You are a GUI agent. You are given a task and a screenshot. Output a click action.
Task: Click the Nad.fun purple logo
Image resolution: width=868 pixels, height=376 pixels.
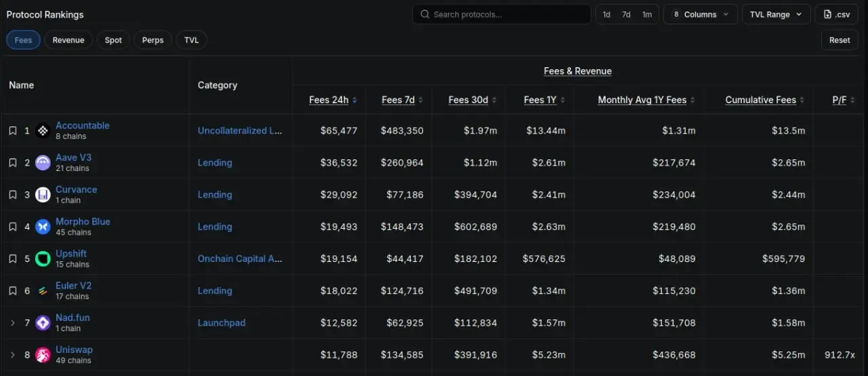43,323
